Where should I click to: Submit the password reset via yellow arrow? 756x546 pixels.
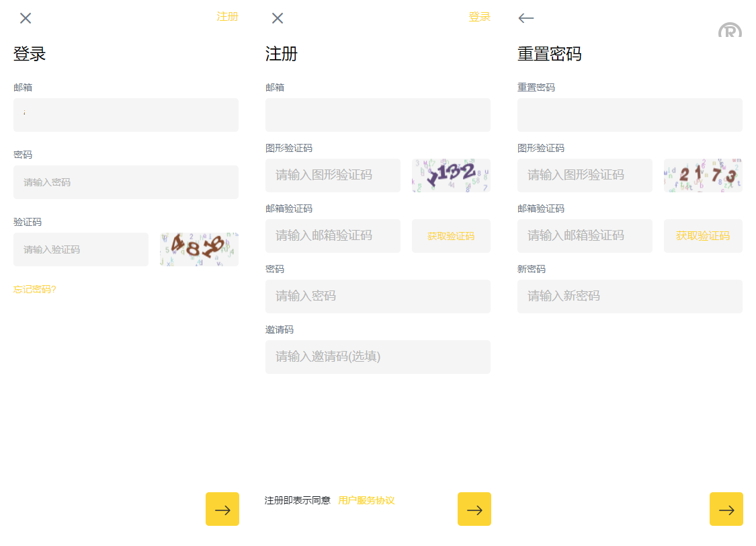(x=726, y=509)
